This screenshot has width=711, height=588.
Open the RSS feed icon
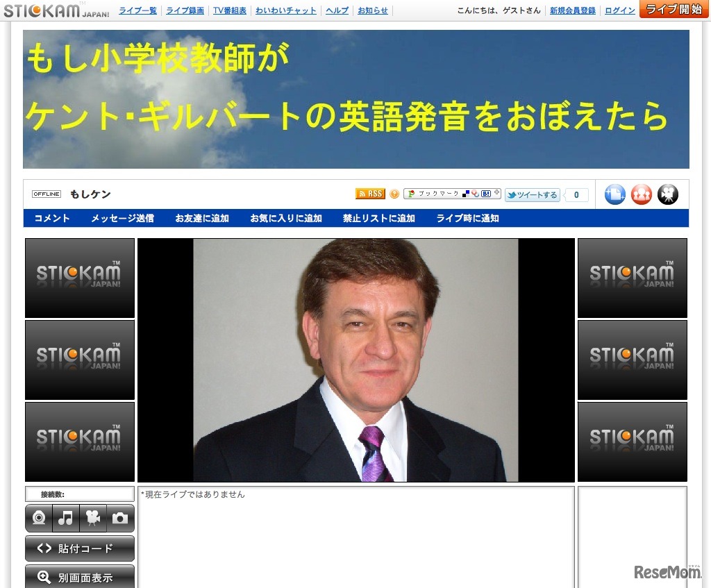point(370,194)
